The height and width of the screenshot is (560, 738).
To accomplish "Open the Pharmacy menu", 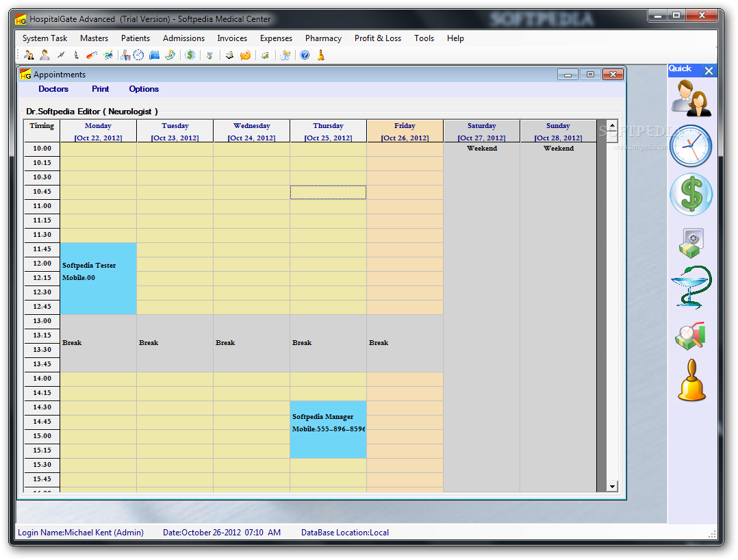I will (323, 38).
